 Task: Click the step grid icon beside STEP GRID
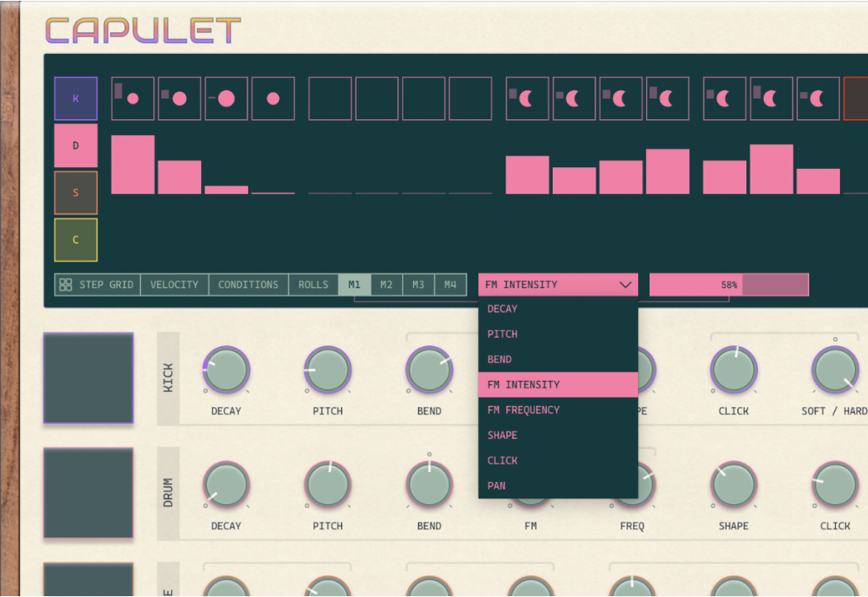[66, 284]
